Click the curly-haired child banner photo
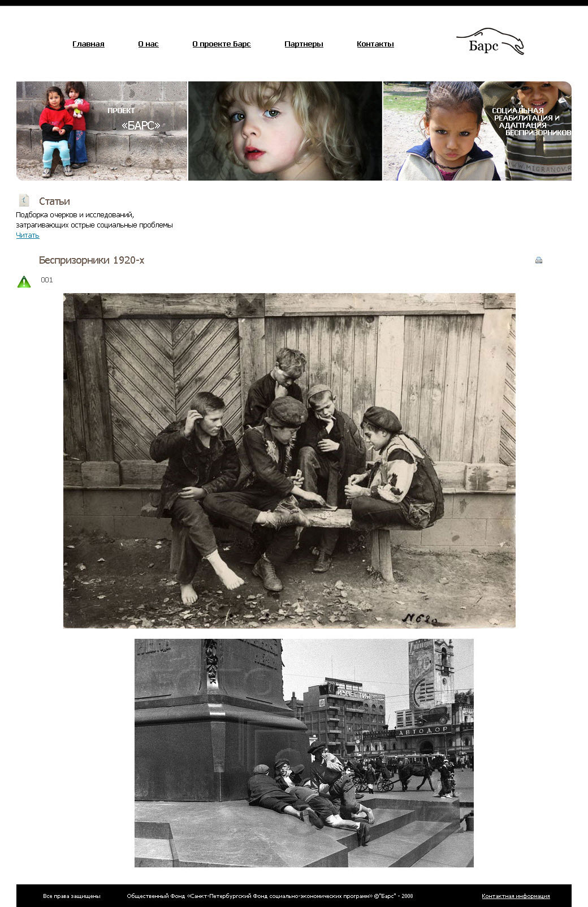 point(285,131)
